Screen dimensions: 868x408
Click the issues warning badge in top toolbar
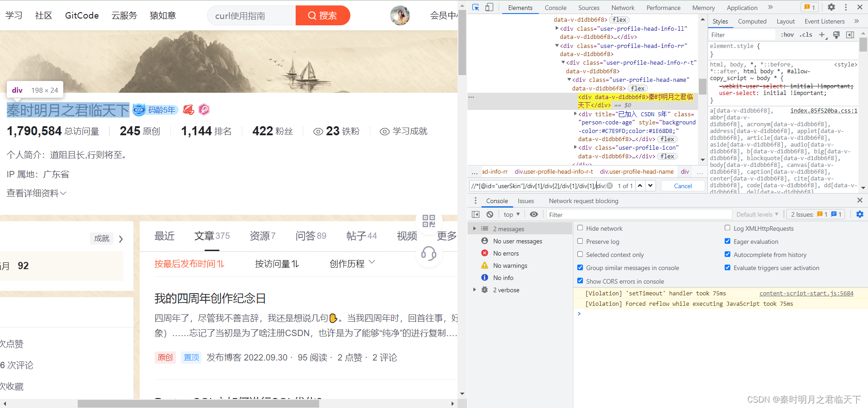tap(810, 7)
